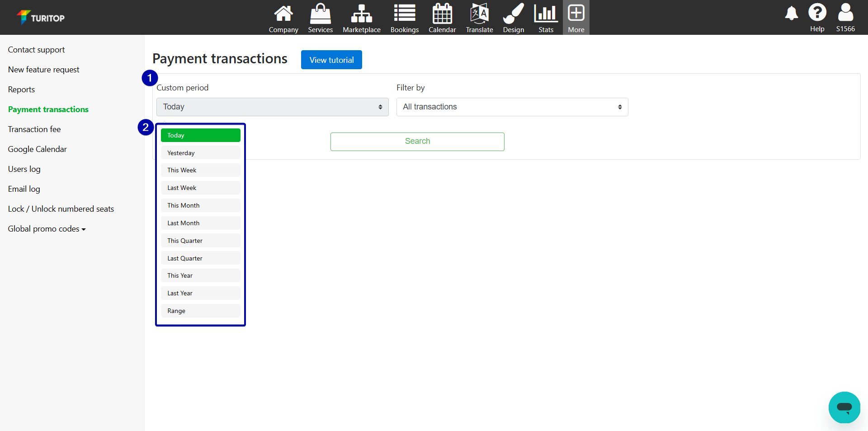Open the chat support bubble

point(844,407)
